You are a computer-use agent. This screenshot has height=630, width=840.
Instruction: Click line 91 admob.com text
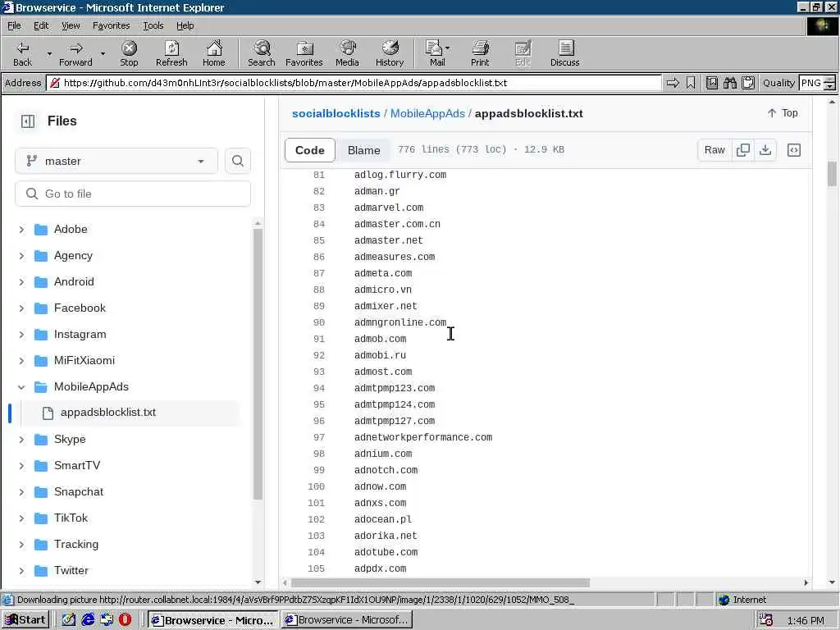380,339
